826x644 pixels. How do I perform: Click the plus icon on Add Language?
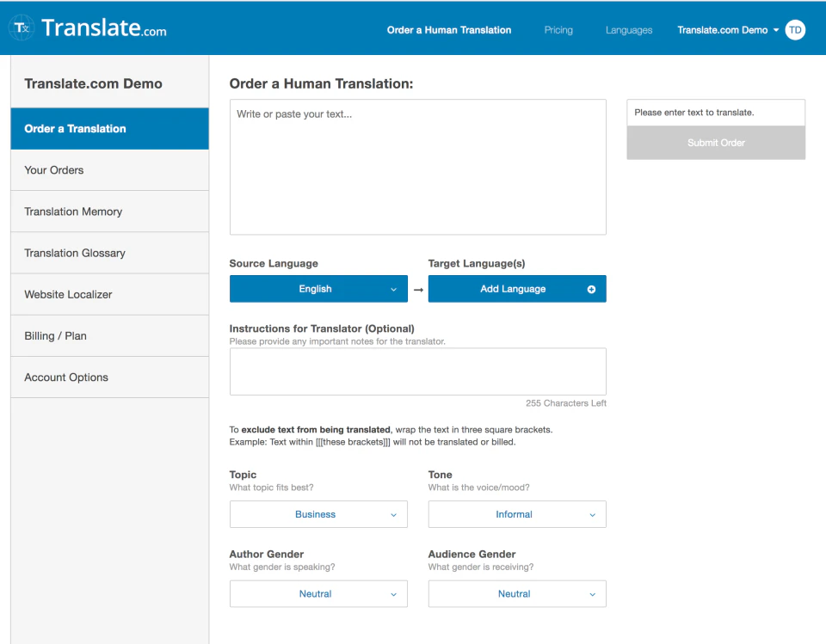click(591, 290)
